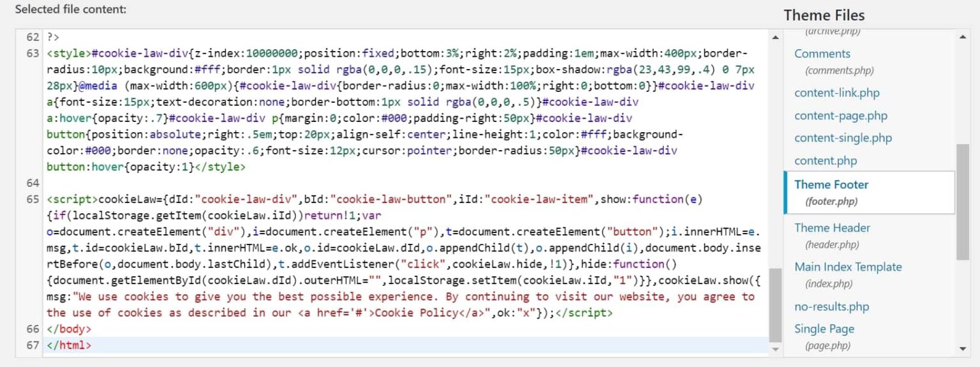Select content.php in the file list
The width and height of the screenshot is (980, 367).
pos(825,161)
